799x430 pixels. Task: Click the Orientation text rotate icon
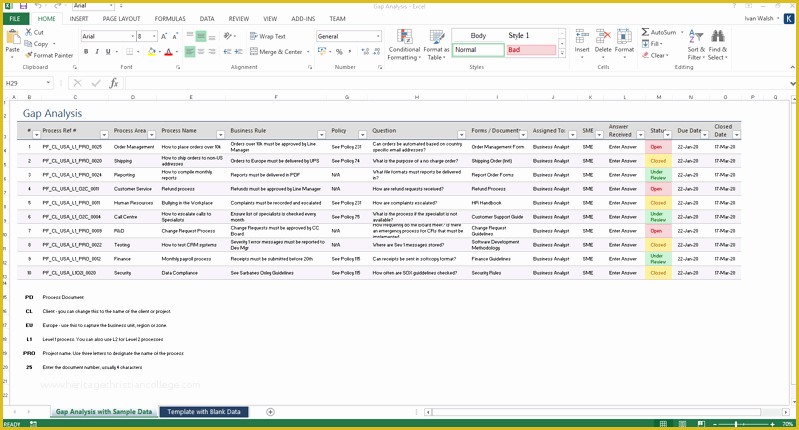pyautogui.click(x=227, y=36)
